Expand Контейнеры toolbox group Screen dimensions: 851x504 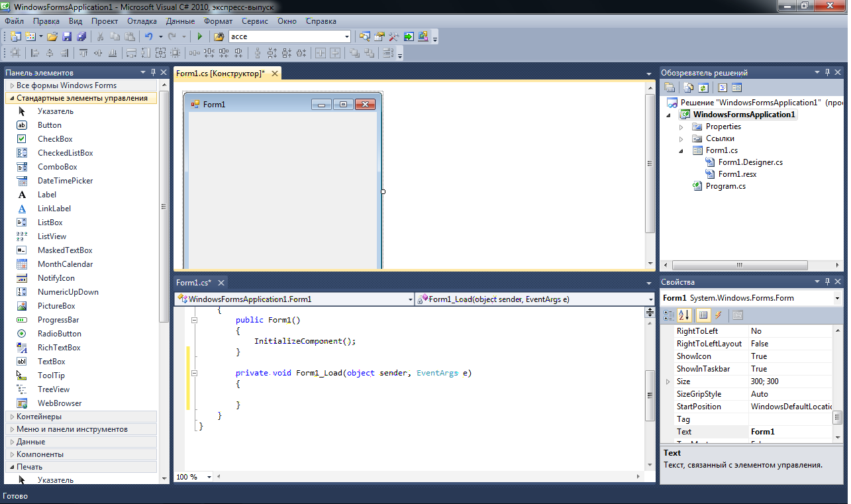click(x=12, y=417)
